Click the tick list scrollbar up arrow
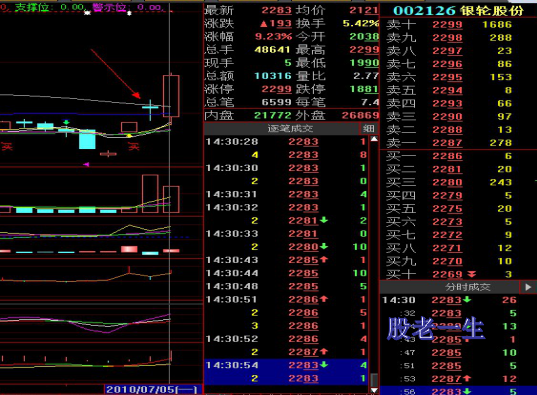The height and width of the screenshot is (395, 537). point(374,139)
